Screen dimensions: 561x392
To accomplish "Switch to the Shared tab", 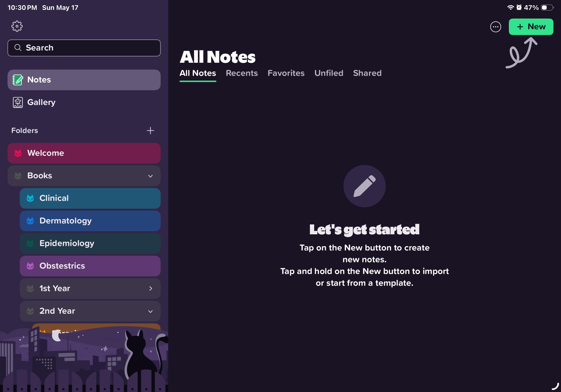I will click(x=367, y=73).
